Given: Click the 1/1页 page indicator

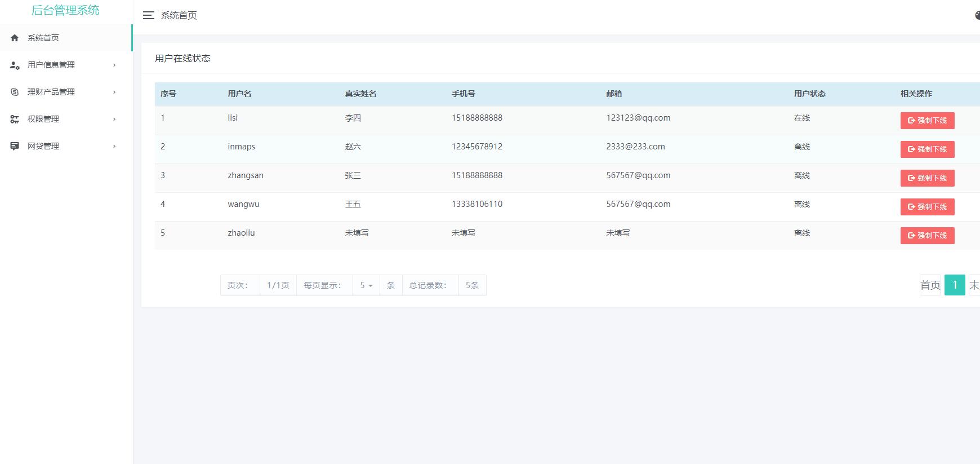Looking at the screenshot, I should click(278, 285).
